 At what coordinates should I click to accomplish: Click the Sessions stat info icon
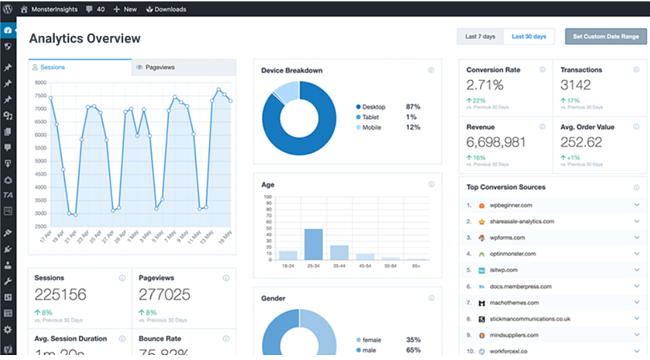click(122, 278)
